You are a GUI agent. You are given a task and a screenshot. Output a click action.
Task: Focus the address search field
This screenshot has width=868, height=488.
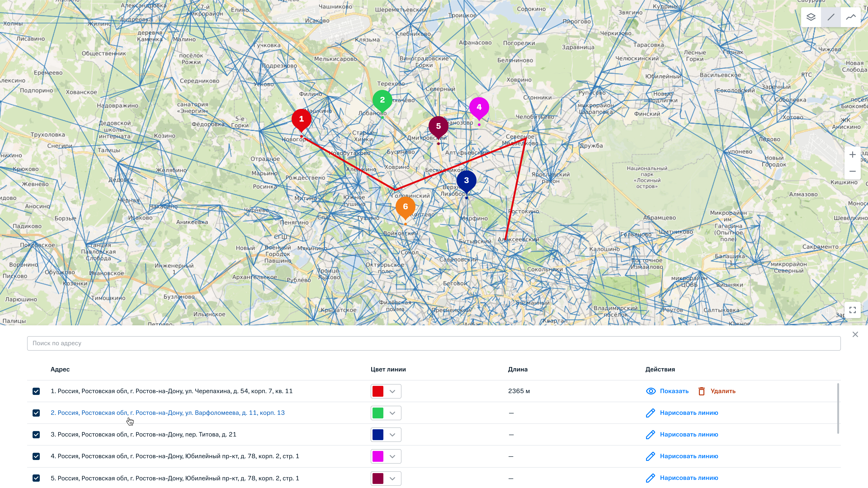(434, 343)
